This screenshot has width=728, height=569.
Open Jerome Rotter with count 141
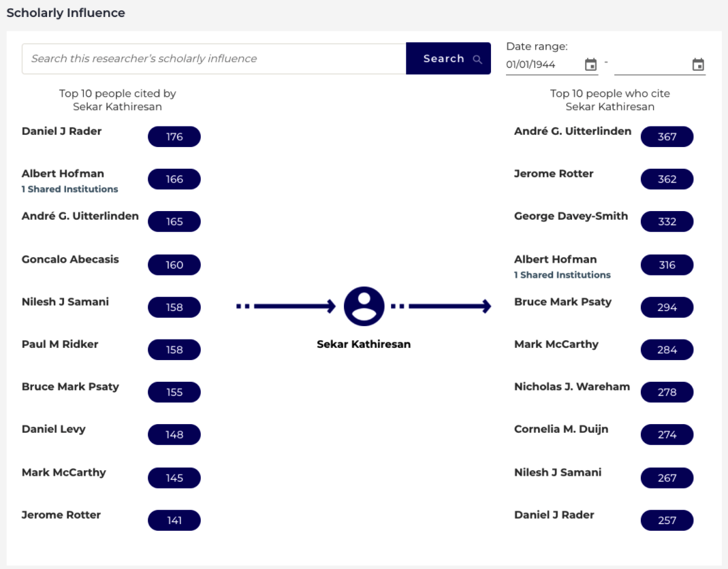coord(61,515)
